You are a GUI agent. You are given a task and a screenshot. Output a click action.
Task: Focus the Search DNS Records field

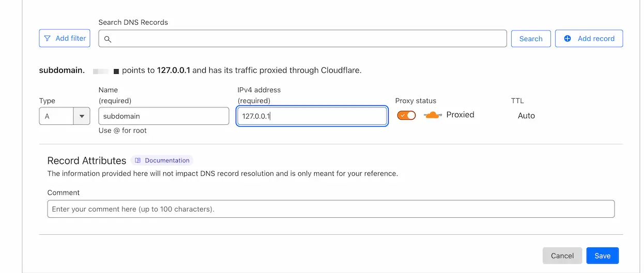coord(303,39)
